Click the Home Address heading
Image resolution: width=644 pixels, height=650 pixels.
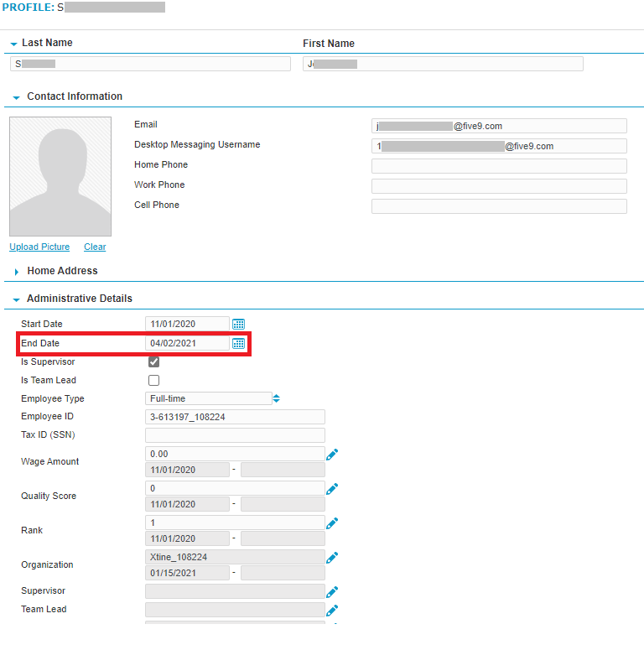(x=63, y=271)
